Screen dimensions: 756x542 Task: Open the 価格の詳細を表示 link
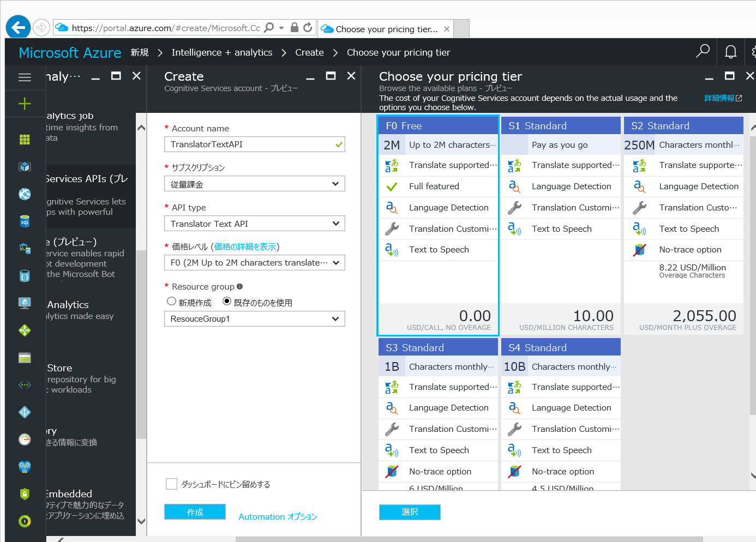pos(245,247)
